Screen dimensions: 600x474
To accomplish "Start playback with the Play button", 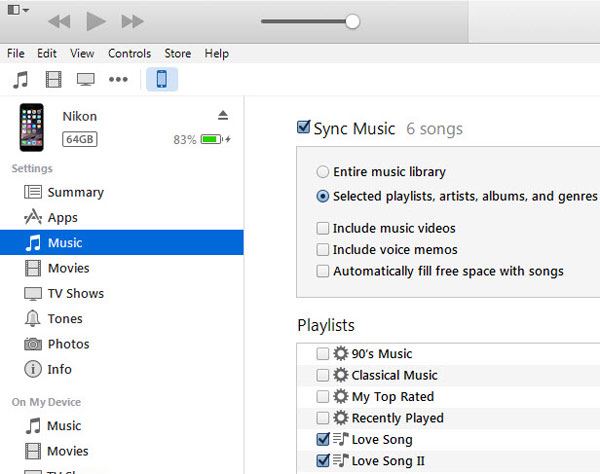I will click(x=96, y=21).
